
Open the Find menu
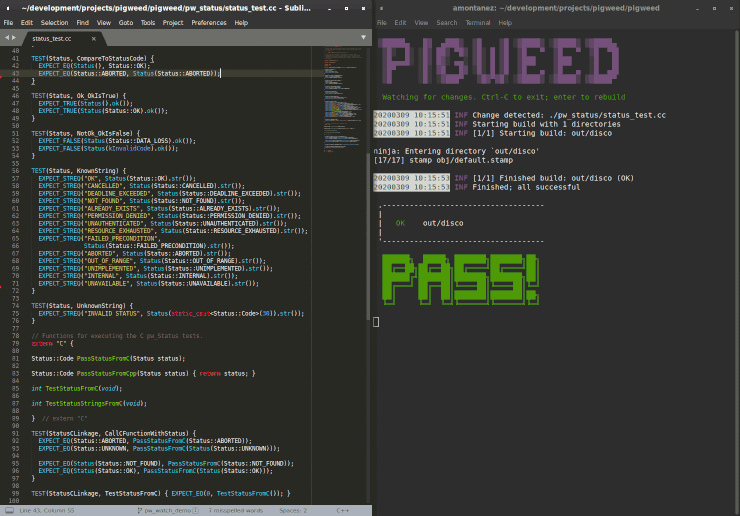click(83, 23)
